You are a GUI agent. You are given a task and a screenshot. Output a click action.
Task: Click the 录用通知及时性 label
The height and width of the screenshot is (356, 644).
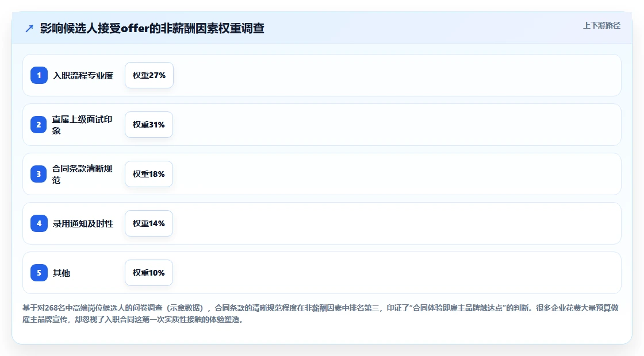83,223
